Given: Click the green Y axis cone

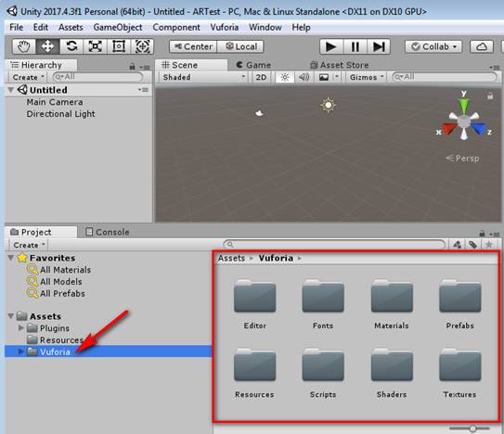Looking at the screenshot, I should (464, 106).
